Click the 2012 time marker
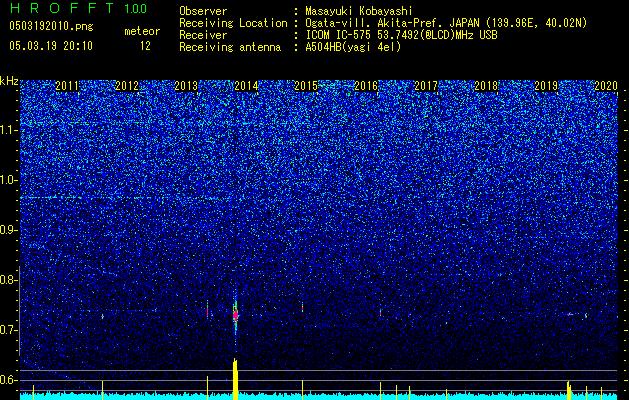 coord(127,86)
